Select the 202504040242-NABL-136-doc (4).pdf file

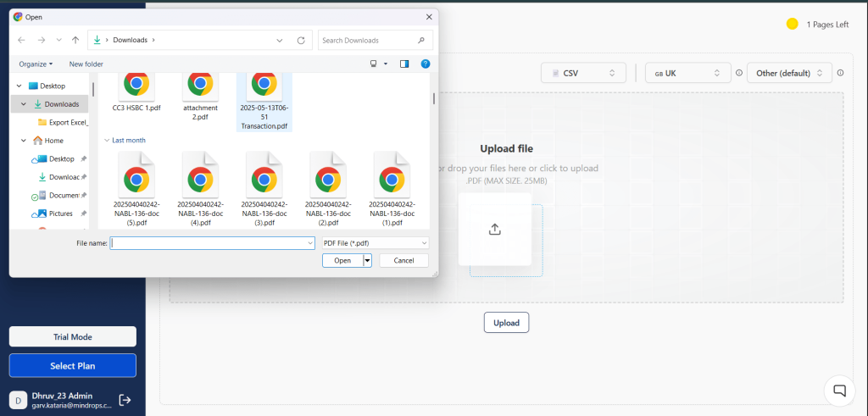tap(200, 189)
